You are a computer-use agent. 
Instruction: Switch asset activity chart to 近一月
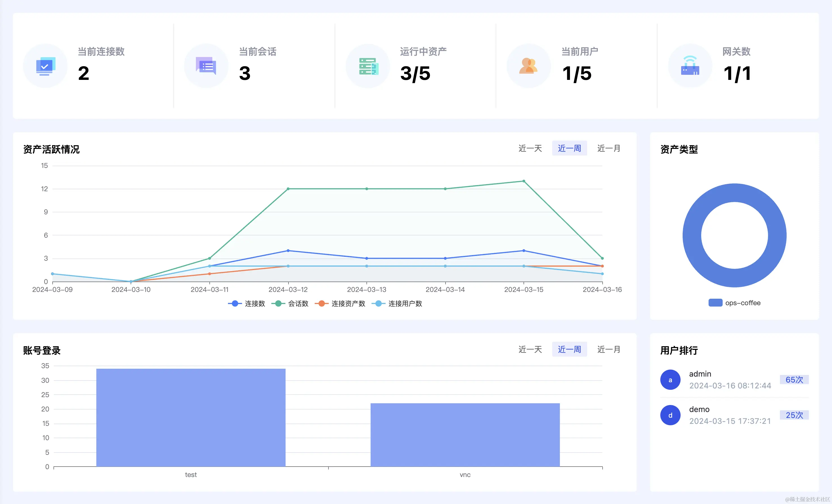click(609, 148)
